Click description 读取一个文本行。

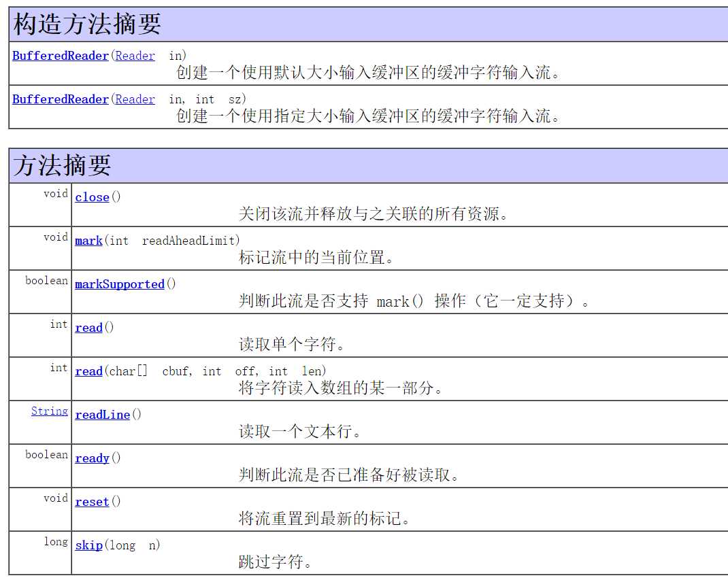tap(301, 432)
